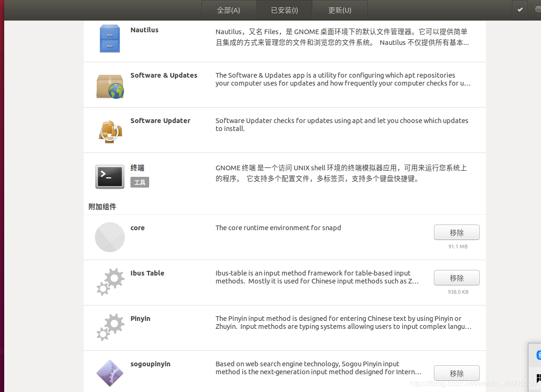
Task: Click the Software Updater icon
Action: pyautogui.click(x=110, y=131)
